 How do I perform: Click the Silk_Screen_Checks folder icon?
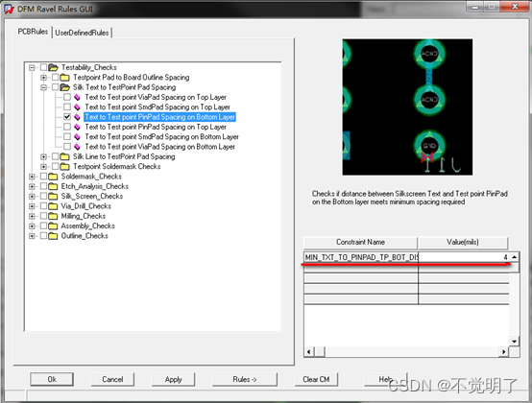pyautogui.click(x=53, y=197)
